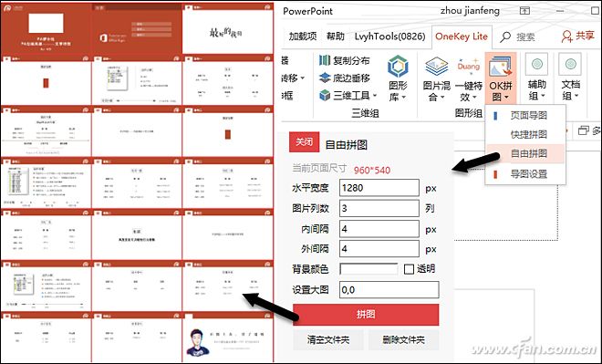Select the OneKey Lite tab
602x364 pixels.
[462, 36]
